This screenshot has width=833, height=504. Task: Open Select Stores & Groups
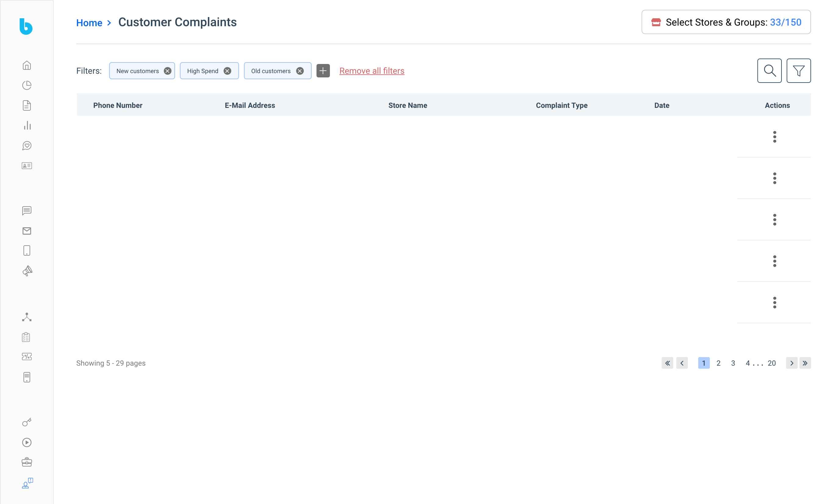pyautogui.click(x=725, y=22)
